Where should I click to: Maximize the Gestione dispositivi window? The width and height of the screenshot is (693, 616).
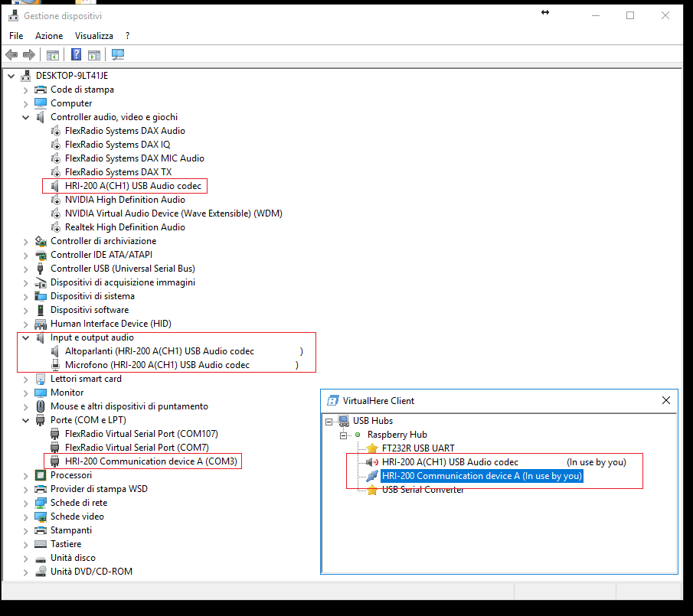click(x=630, y=15)
